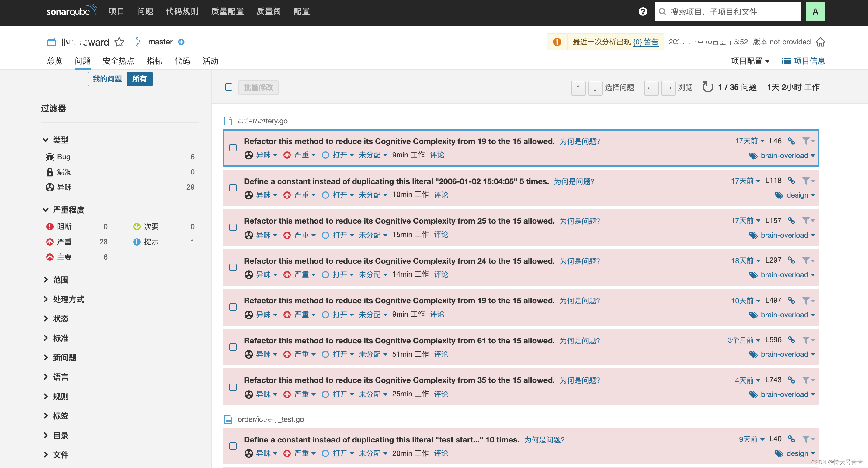Open 代码规则 in top navigation
The height and width of the screenshot is (468, 868).
(x=182, y=12)
